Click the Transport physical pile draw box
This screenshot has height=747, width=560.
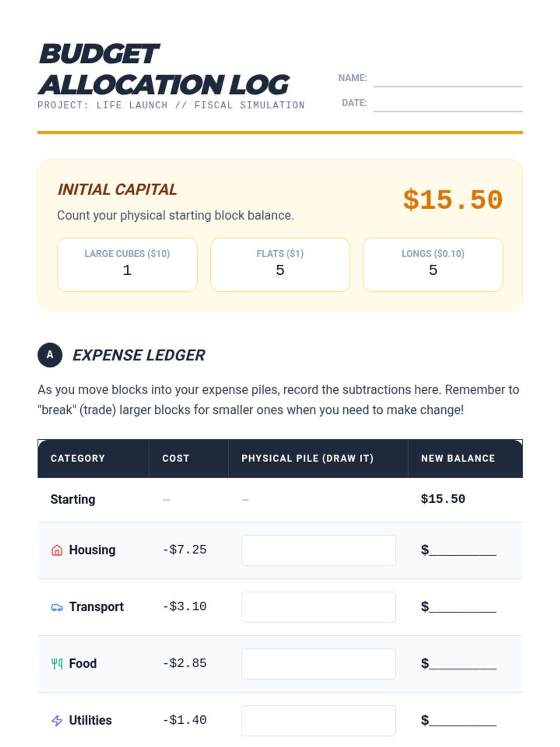[x=318, y=607]
